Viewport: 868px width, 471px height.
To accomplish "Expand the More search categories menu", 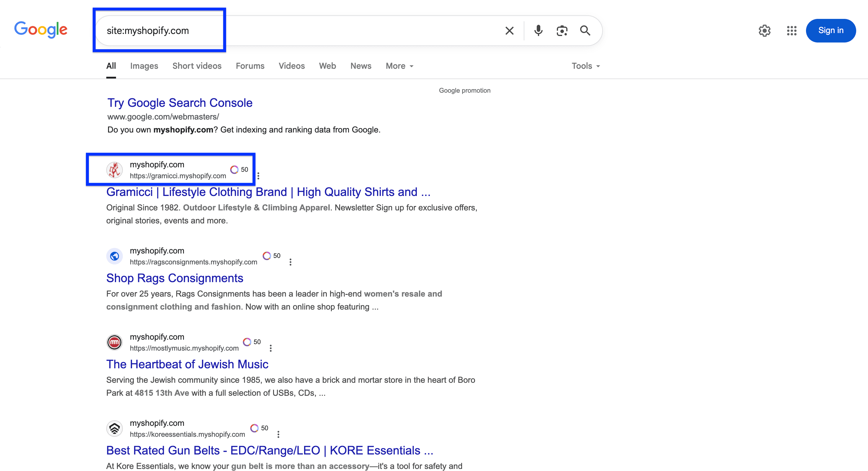I will [x=399, y=66].
